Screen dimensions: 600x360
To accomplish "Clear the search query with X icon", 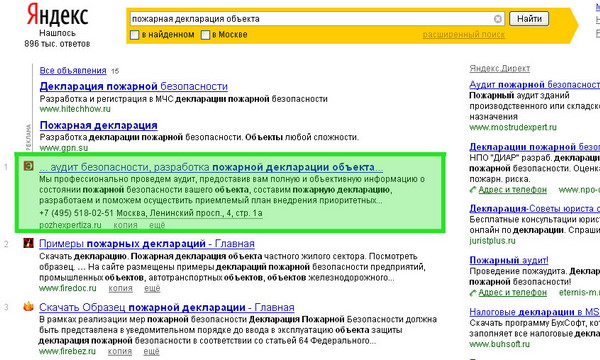I will coord(497,19).
